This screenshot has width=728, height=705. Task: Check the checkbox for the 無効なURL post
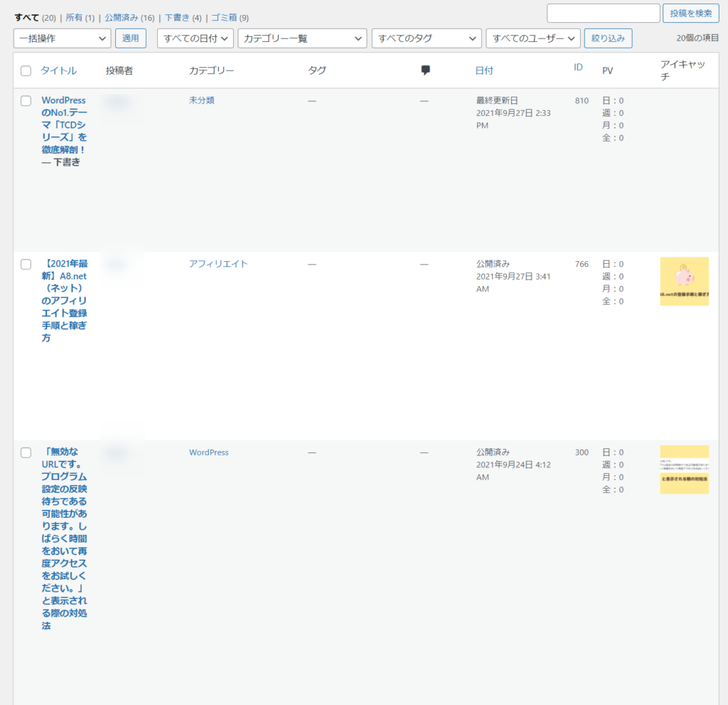pyautogui.click(x=26, y=452)
